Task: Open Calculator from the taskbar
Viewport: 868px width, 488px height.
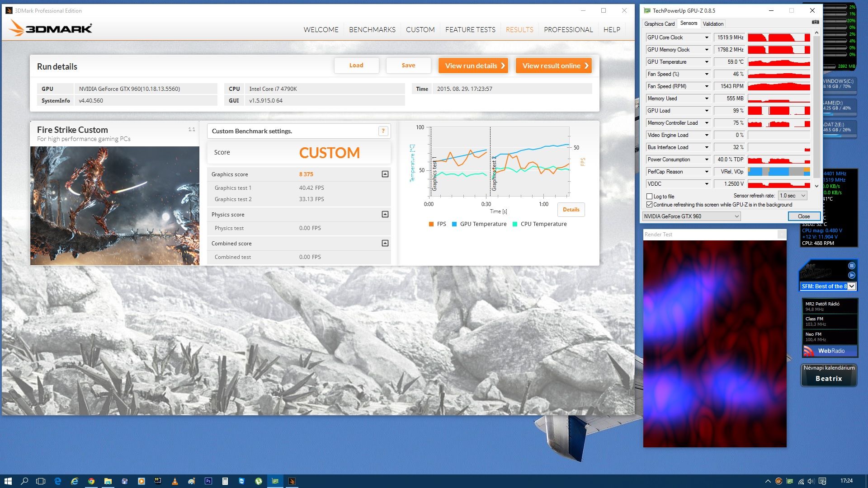Action: pyautogui.click(x=225, y=481)
